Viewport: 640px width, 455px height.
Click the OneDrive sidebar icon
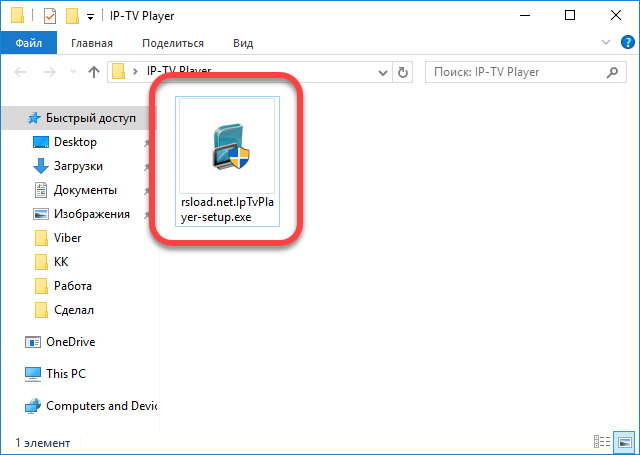(x=33, y=342)
